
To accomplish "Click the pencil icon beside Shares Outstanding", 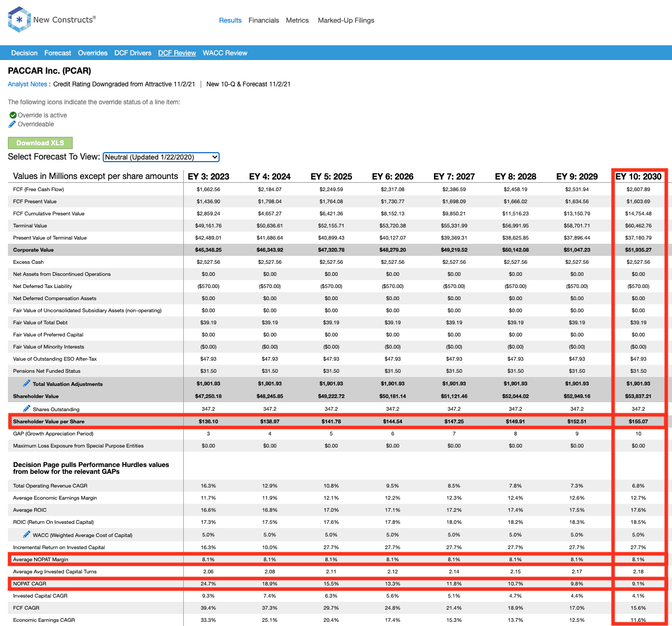I will (26, 409).
